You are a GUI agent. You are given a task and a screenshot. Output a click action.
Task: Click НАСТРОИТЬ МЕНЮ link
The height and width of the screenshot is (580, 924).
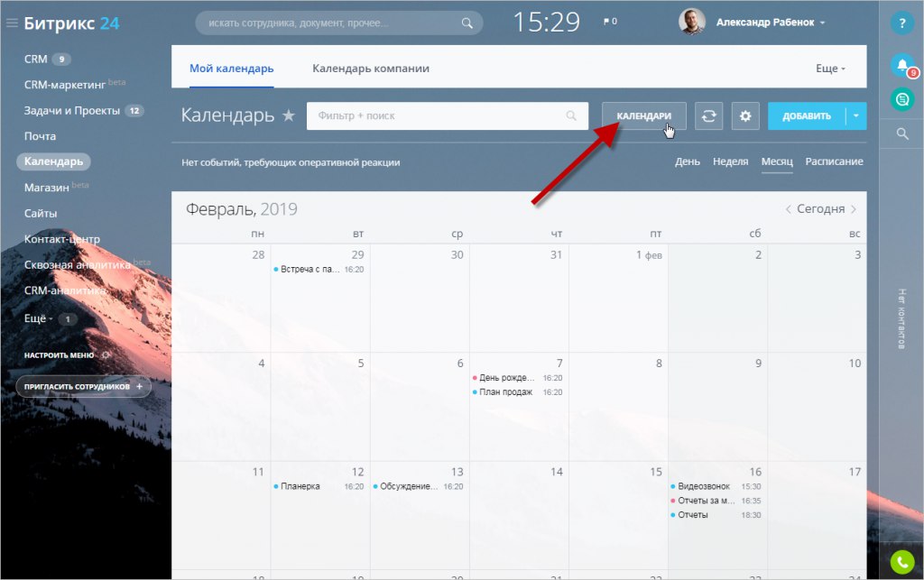coord(59,355)
